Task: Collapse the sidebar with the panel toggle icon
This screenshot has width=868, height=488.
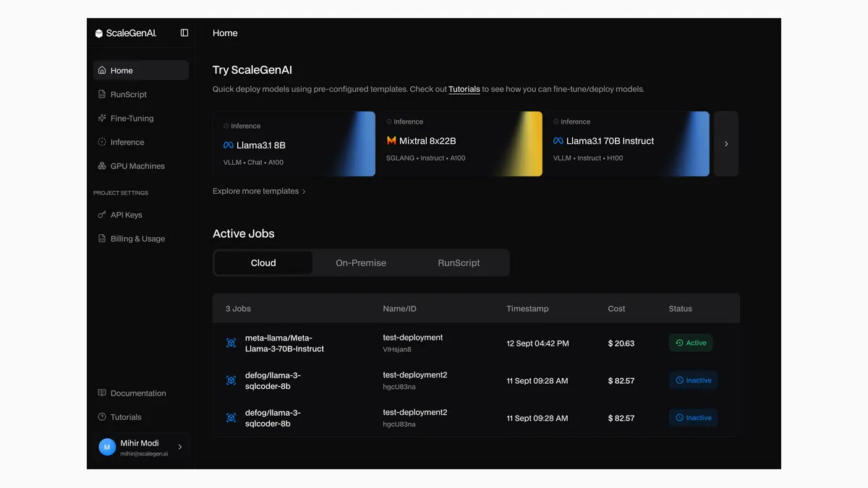Action: [184, 33]
